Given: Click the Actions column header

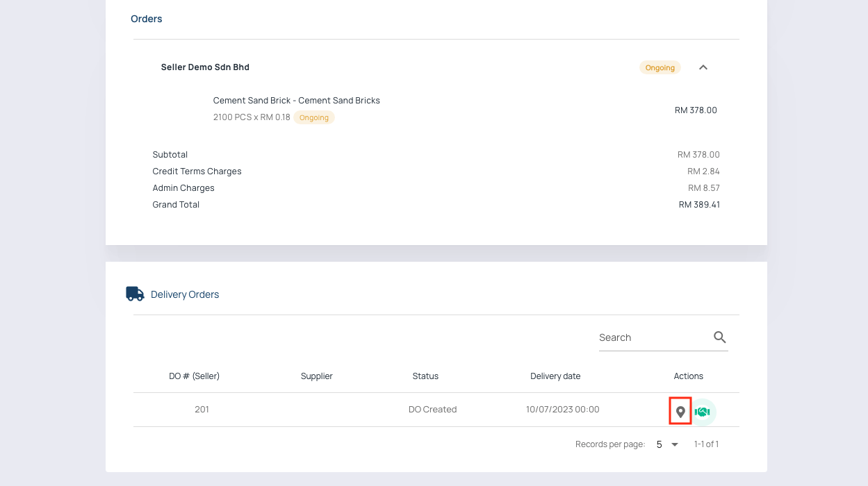Looking at the screenshot, I should (x=688, y=376).
